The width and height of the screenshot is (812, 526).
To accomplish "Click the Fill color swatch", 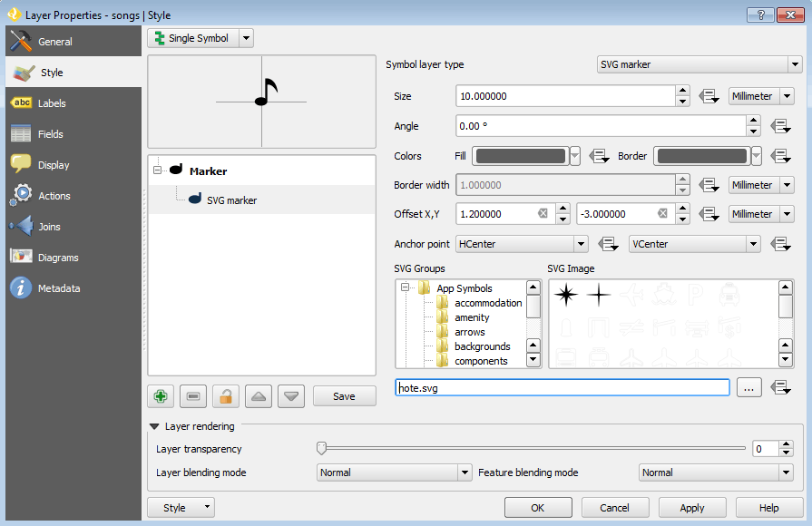I will (x=521, y=156).
